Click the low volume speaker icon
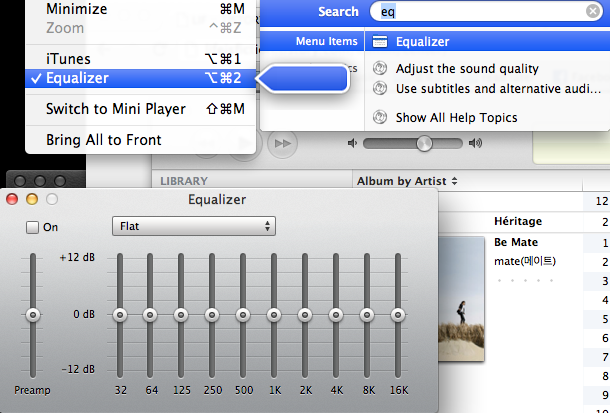610x413 pixels. [x=352, y=144]
